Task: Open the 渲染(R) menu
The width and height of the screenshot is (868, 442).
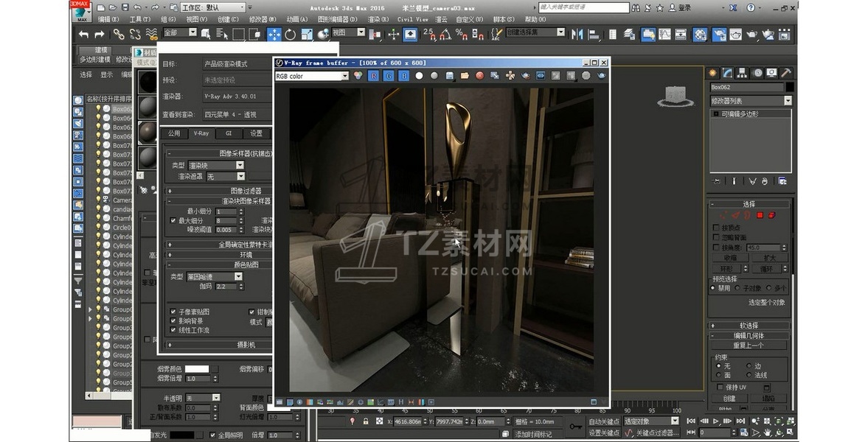Action: tap(378, 19)
